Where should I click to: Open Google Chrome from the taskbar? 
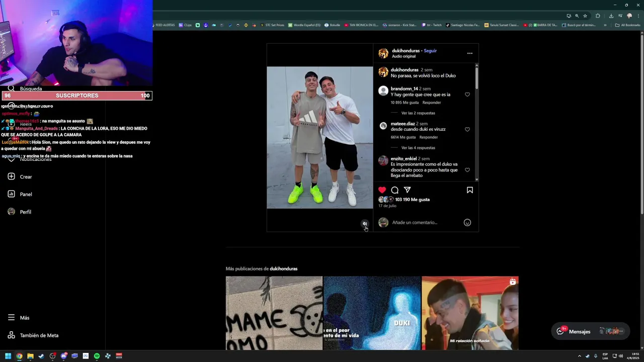point(19,356)
